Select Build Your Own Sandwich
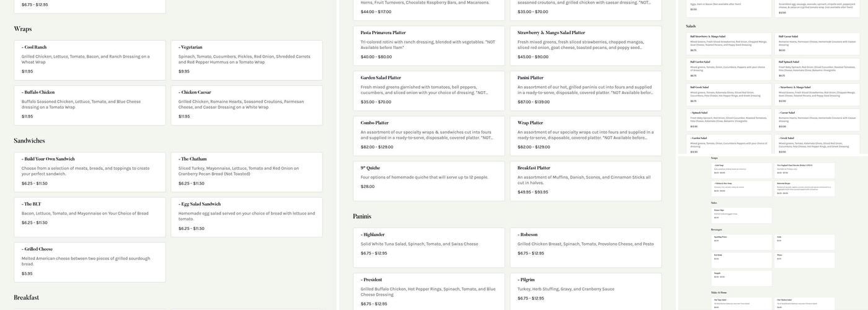 90,172
